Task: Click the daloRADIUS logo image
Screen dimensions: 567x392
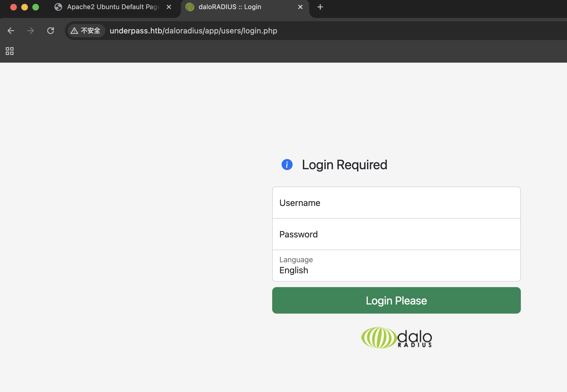Action: tap(396, 338)
